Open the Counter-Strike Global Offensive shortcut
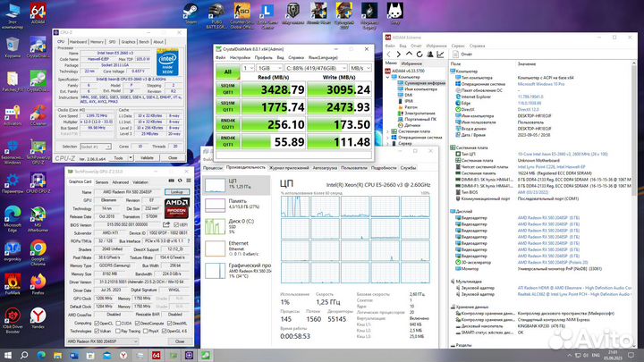Screen dimensions: 644x362 pyautogui.click(x=241, y=15)
